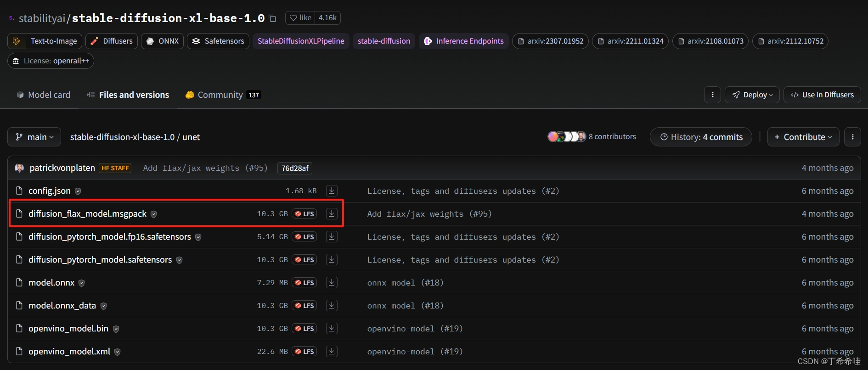Click the shield icon beside model.onnx_data
Image resolution: width=868 pixels, height=370 pixels.
[x=104, y=306]
